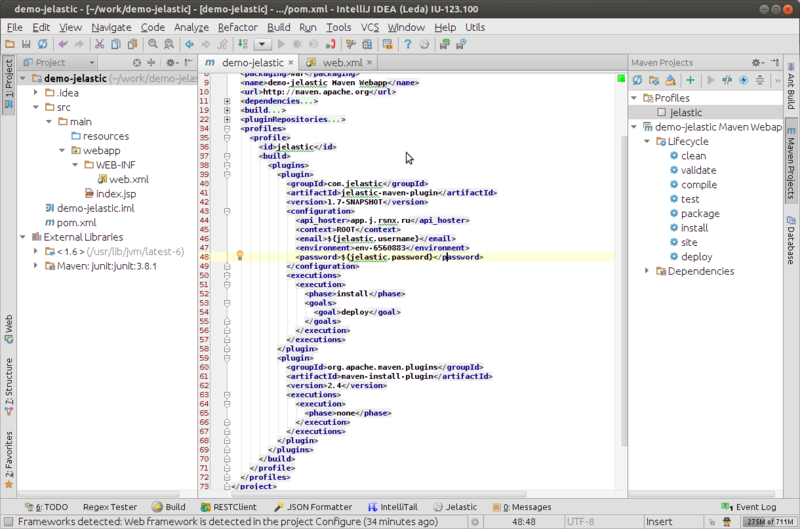Click the Undo arrow in main toolbar
The height and width of the screenshot is (529, 800).
coord(64,45)
